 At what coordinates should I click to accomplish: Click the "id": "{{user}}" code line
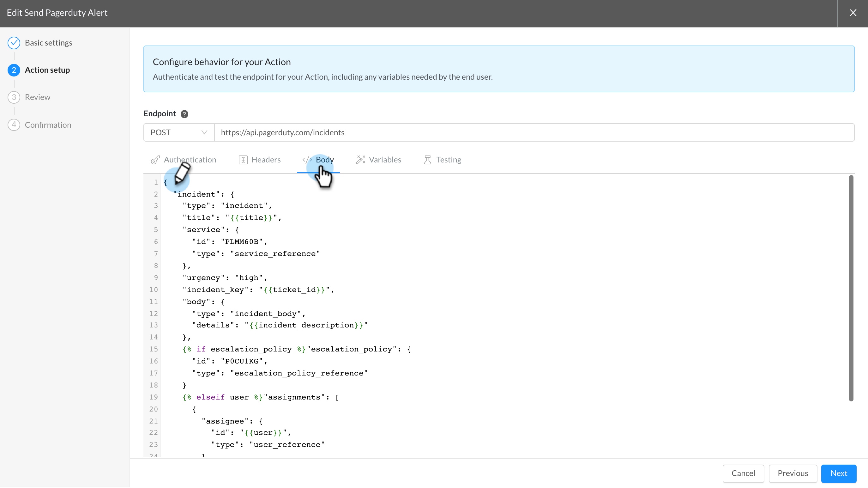click(251, 433)
